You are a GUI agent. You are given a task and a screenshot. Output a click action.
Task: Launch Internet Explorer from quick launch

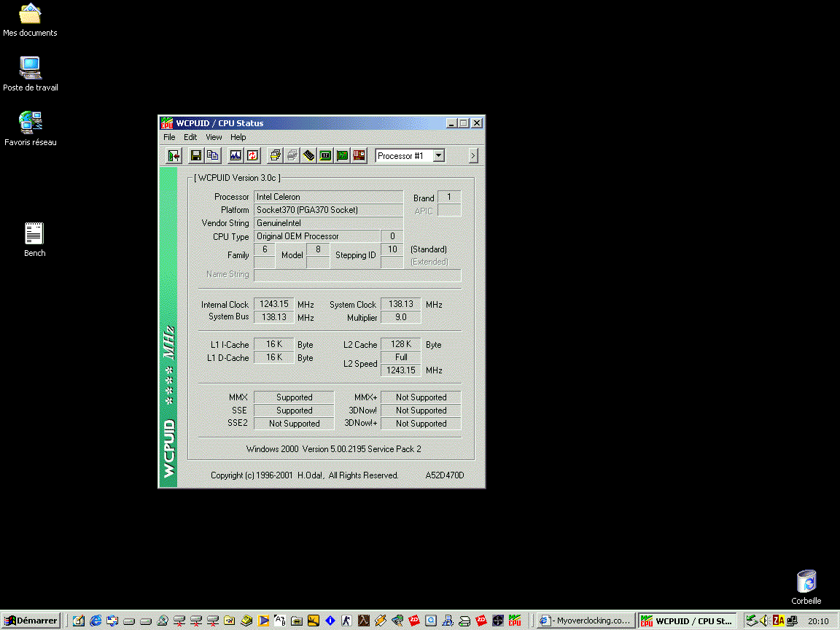[x=96, y=621]
